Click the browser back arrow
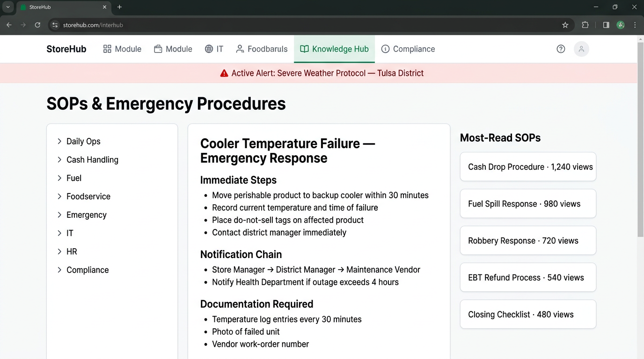The image size is (644, 359). coord(9,25)
